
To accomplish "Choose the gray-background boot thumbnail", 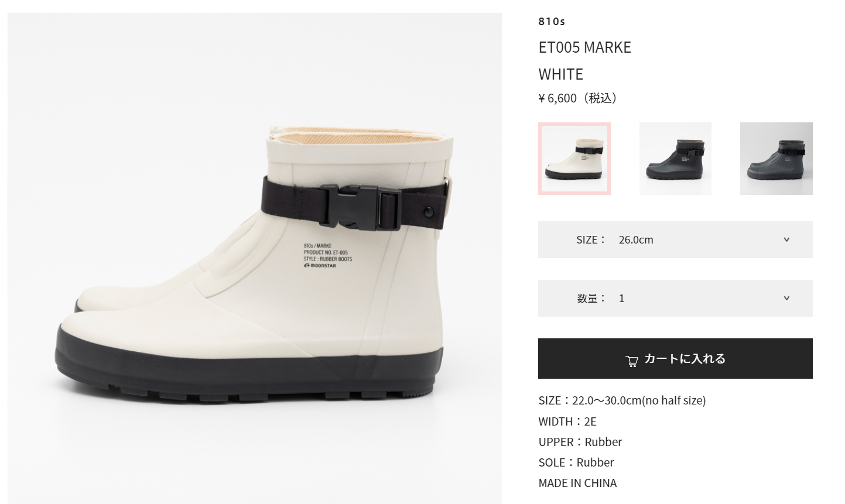I will 776,159.
